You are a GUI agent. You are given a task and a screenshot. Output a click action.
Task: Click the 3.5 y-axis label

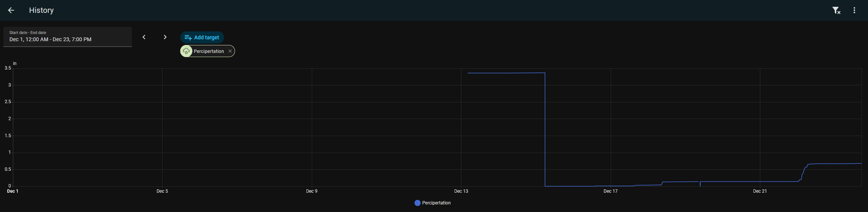pyautogui.click(x=8, y=68)
